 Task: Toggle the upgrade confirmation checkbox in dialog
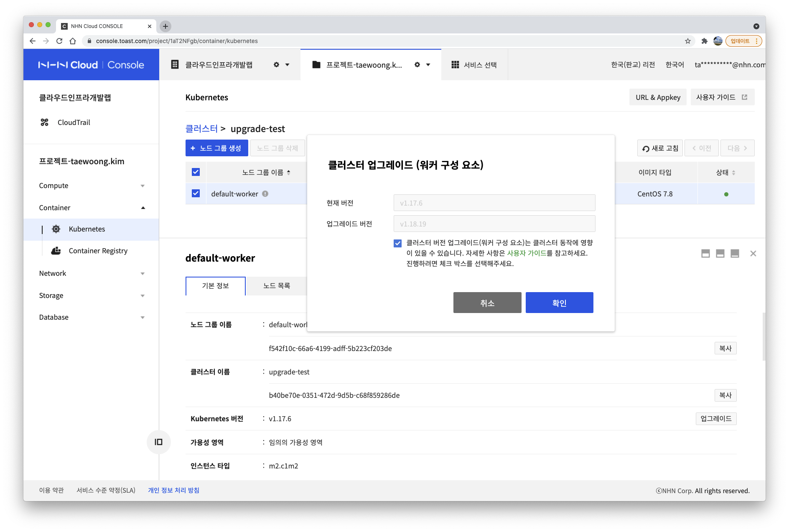397,243
